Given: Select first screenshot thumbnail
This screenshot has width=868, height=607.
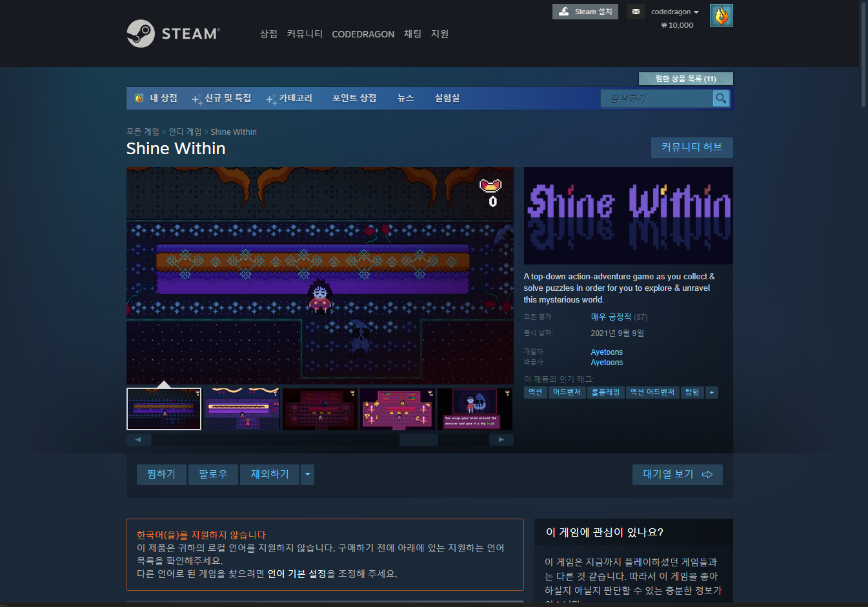Looking at the screenshot, I should 164,409.
